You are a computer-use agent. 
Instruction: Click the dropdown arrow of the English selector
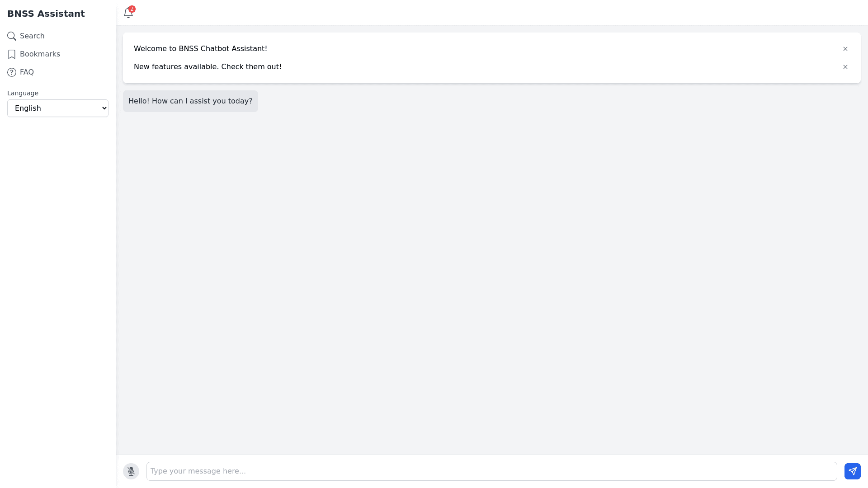coord(104,108)
